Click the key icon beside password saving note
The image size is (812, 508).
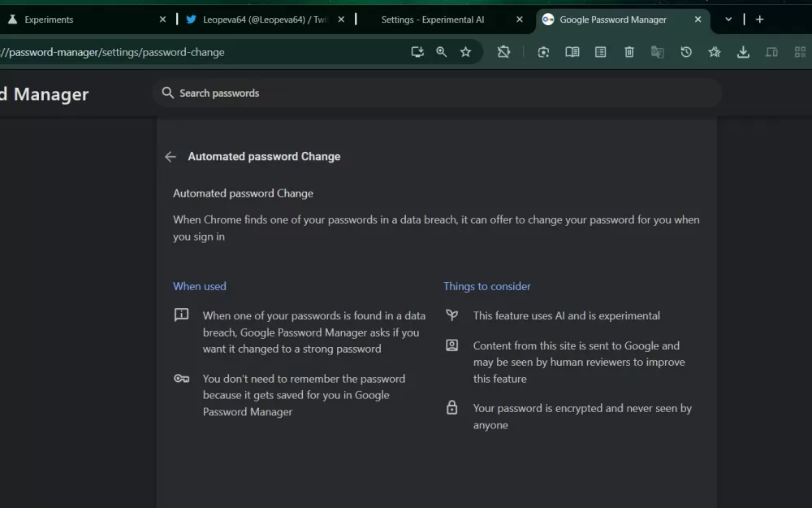point(181,379)
